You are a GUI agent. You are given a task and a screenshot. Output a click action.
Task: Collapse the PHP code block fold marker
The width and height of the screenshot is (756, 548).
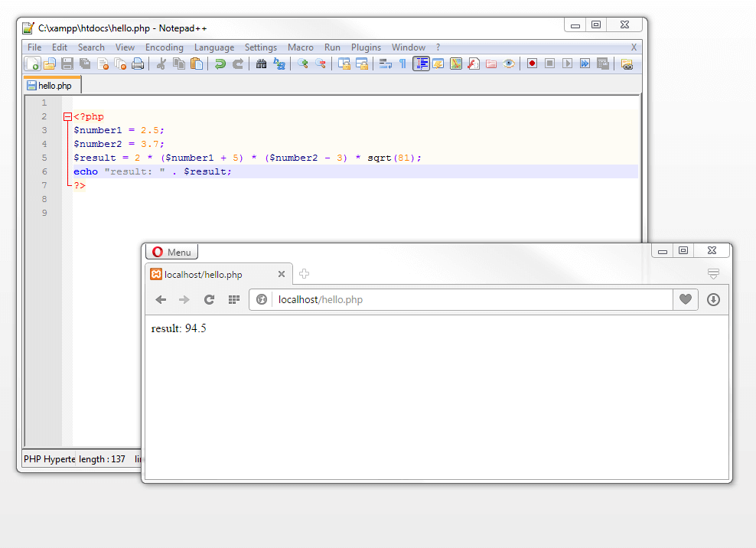point(67,116)
